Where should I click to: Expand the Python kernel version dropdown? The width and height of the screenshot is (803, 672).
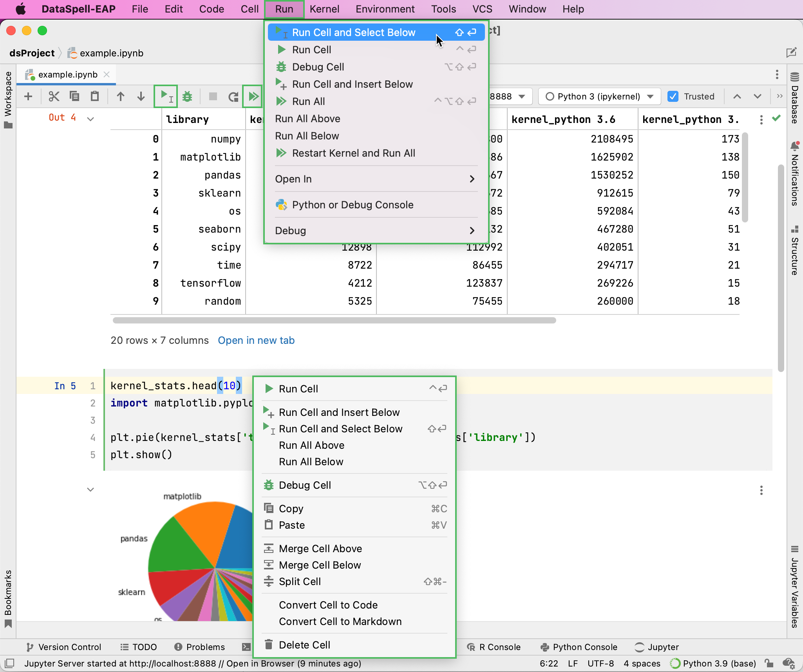pyautogui.click(x=650, y=96)
